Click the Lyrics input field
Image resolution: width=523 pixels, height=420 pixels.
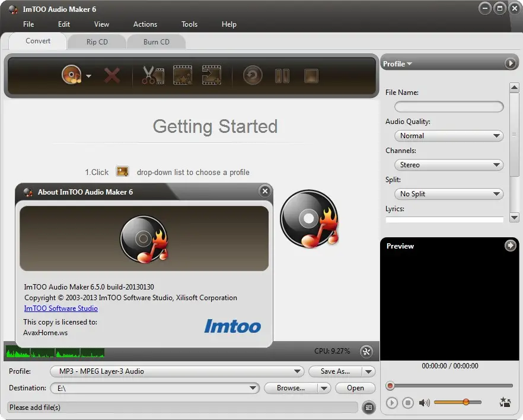[x=444, y=219]
